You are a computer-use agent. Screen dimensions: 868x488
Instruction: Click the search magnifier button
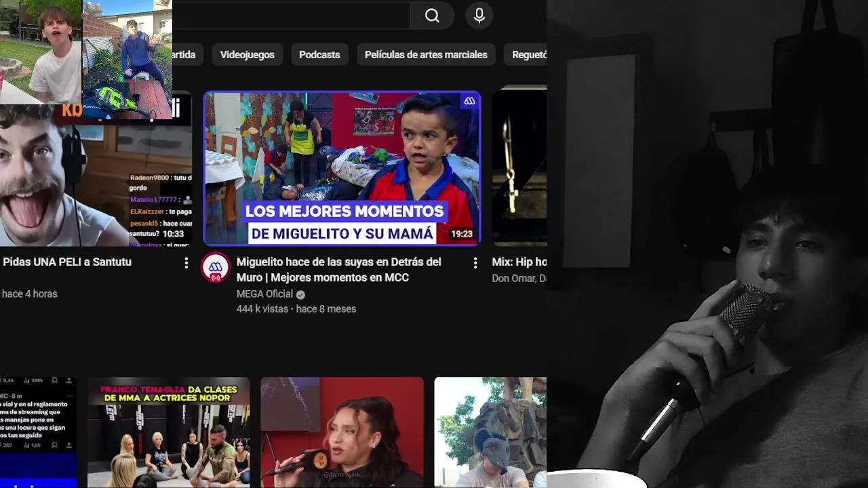pos(432,16)
